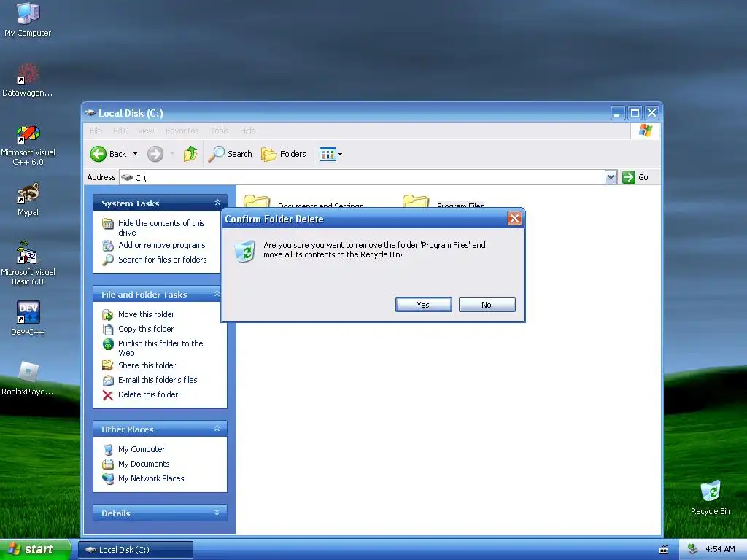The image size is (747, 560).
Task: Cancel deletion with the No button
Action: pos(487,305)
